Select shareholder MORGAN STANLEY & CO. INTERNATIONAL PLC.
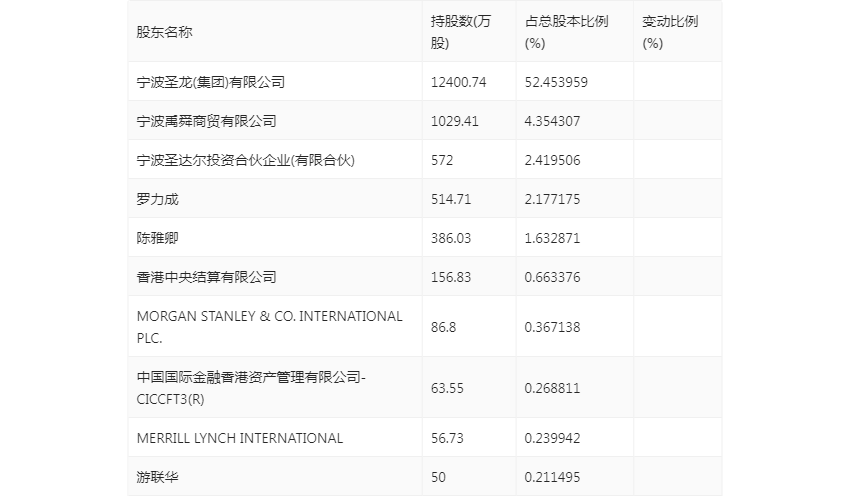This screenshot has width=850, height=496. coord(269,327)
